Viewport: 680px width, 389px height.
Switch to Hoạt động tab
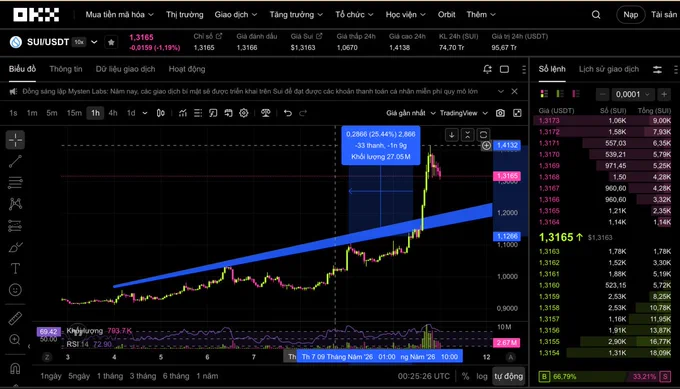[x=187, y=69]
